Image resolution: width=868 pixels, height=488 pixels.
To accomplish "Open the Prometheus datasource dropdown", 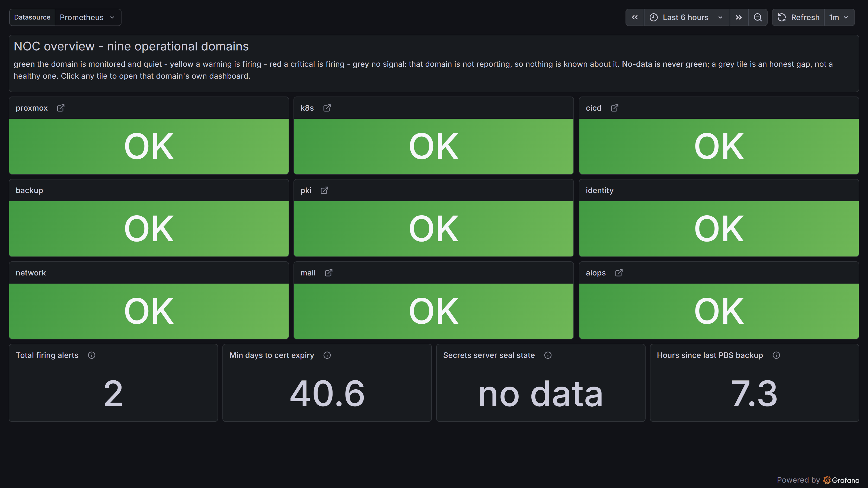I will click(x=88, y=18).
